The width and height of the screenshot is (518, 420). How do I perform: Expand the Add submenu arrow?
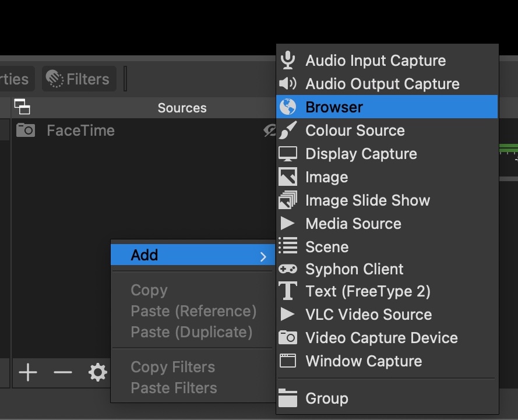(x=263, y=256)
